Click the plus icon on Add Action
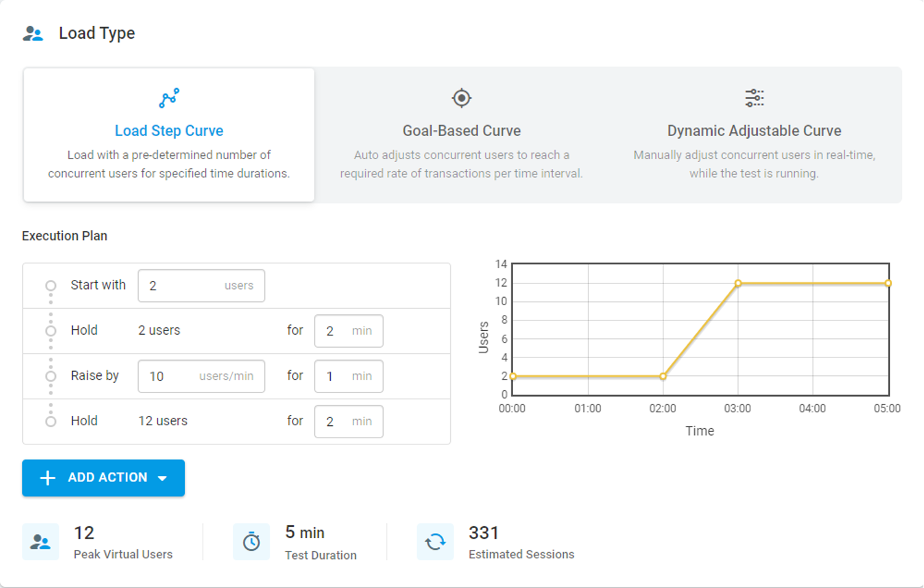924x588 pixels. [47, 478]
